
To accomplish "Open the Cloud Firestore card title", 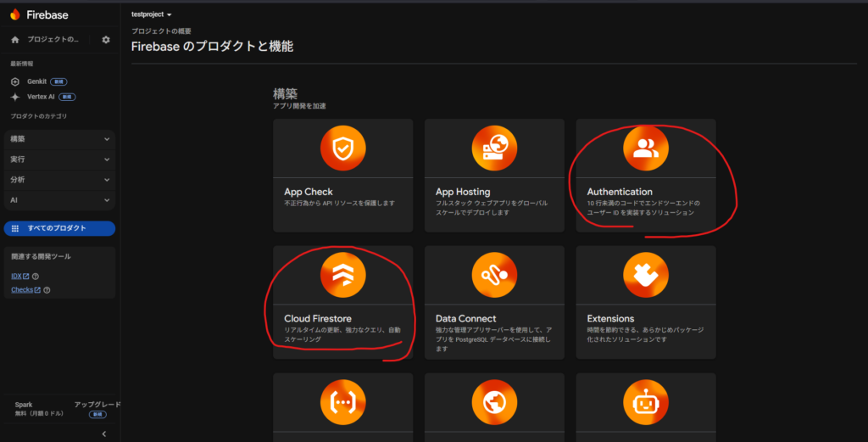I will (318, 318).
